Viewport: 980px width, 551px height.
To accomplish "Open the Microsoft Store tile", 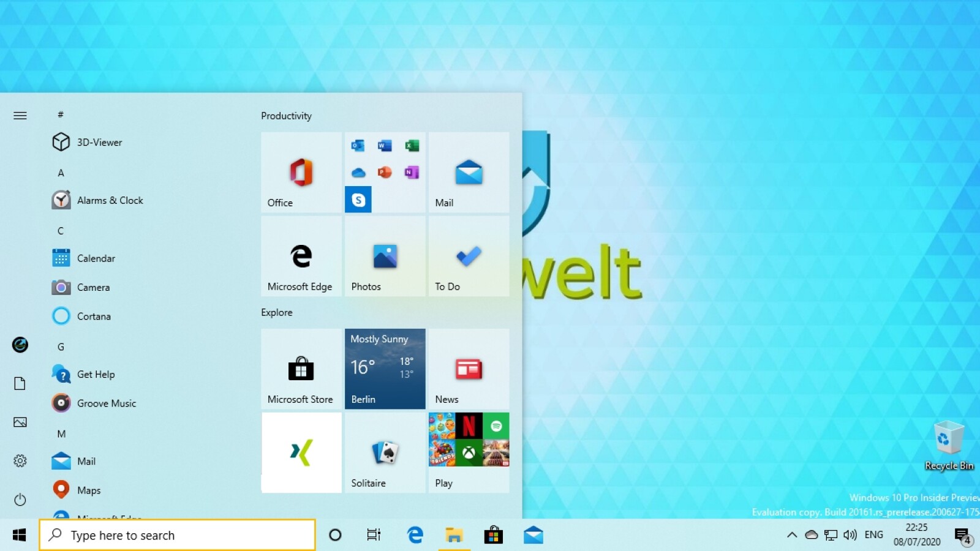I will pos(301,369).
